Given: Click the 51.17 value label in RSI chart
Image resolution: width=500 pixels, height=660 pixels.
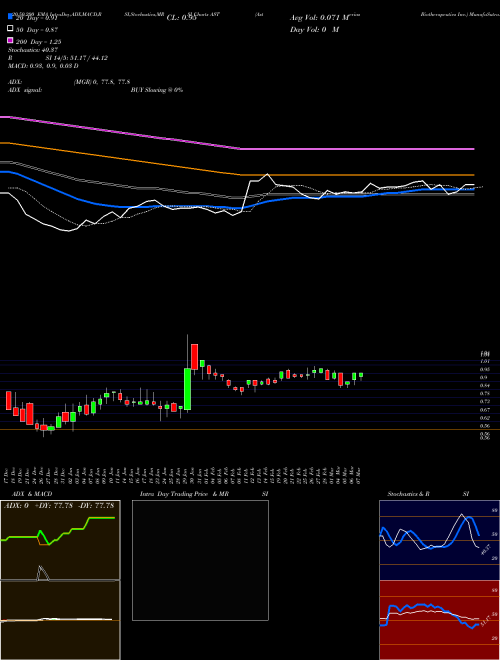Looking at the screenshot, I should coord(486,621).
